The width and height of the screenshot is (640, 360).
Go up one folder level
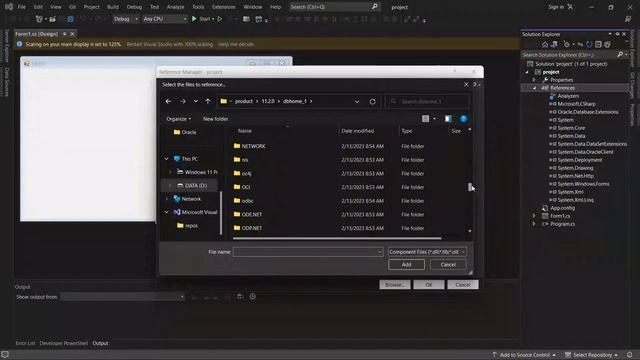pos(208,101)
